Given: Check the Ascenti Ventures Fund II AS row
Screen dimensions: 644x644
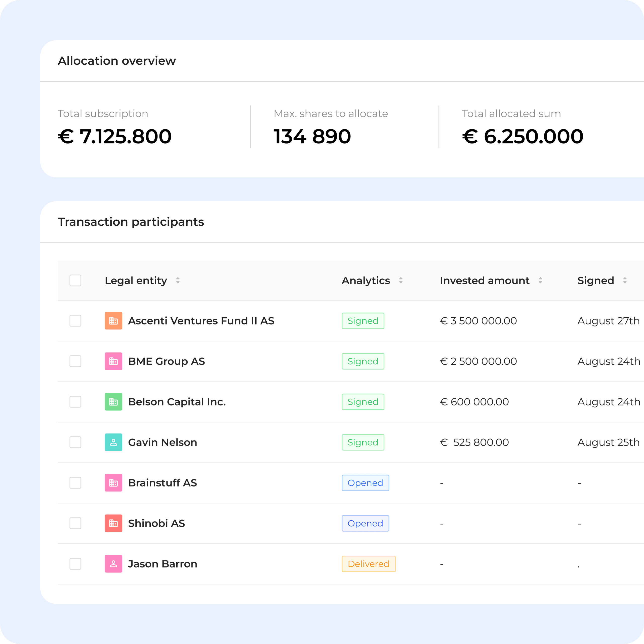Looking at the screenshot, I should [x=75, y=321].
